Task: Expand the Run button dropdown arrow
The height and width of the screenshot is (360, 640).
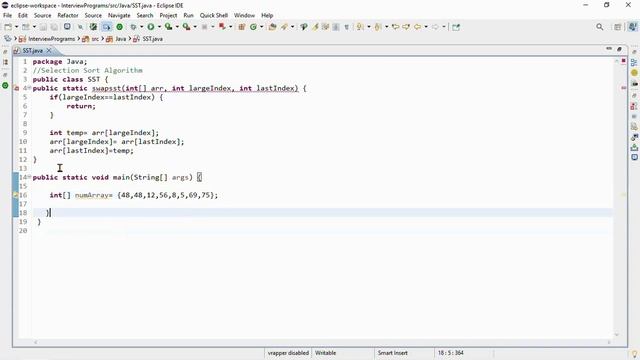Action: [x=159, y=27]
